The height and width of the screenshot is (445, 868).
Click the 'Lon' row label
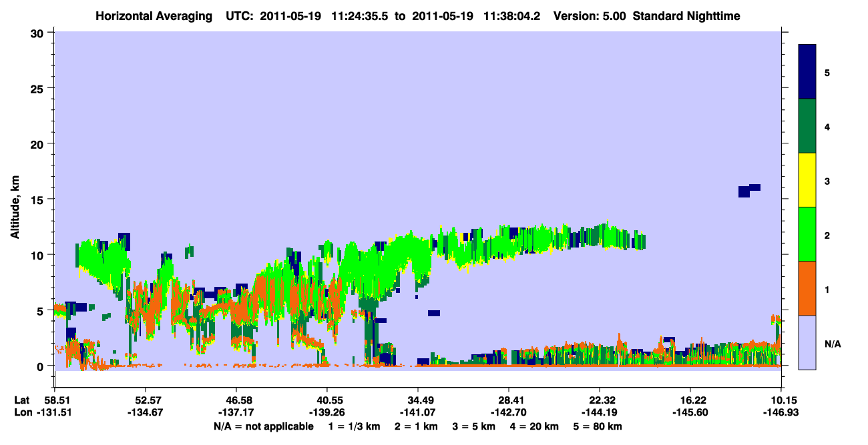tap(23, 412)
